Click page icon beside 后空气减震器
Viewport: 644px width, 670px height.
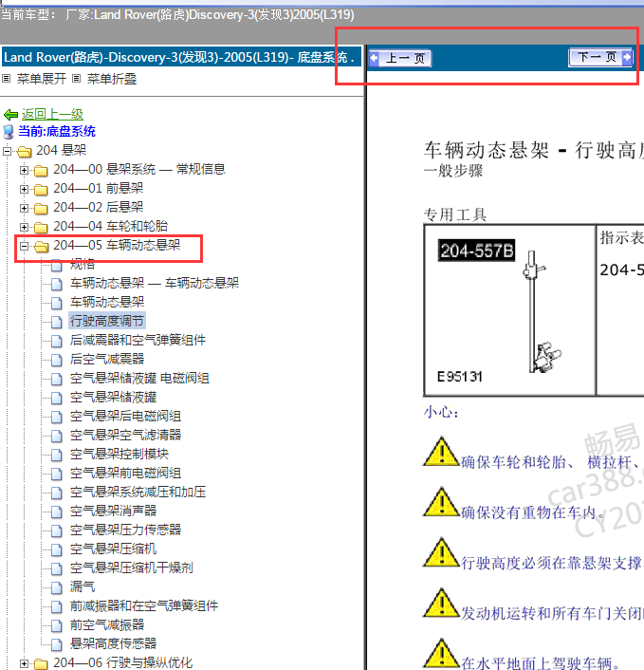tap(56, 360)
